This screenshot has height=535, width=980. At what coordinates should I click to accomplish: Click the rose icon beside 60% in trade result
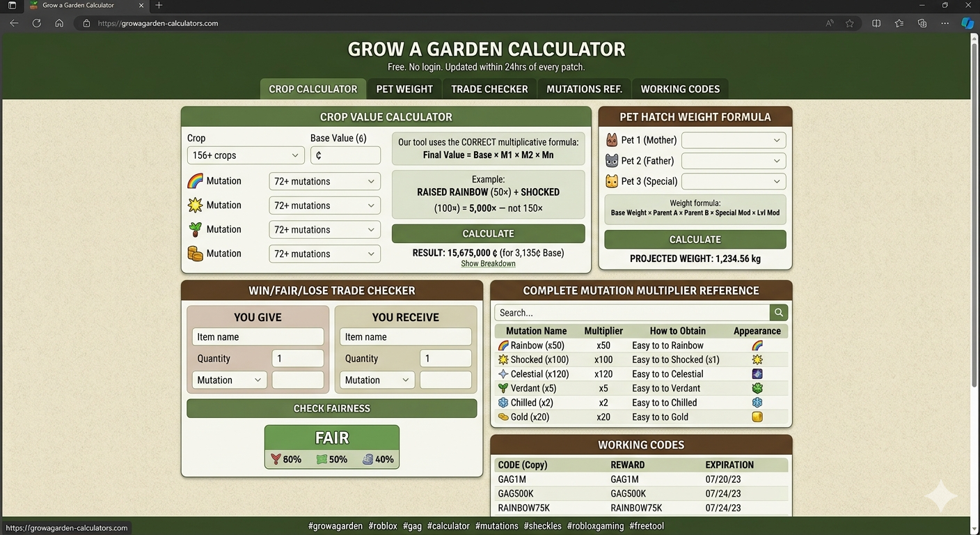[x=274, y=459]
